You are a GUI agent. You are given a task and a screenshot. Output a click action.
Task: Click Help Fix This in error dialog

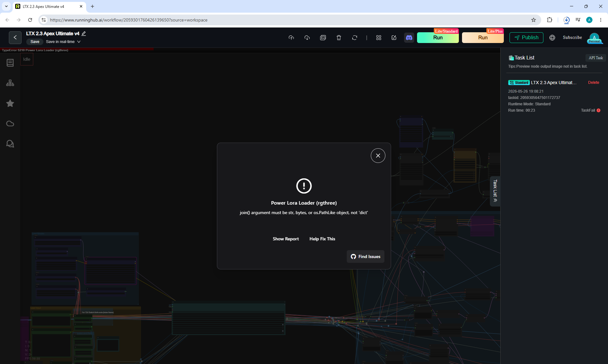322,239
